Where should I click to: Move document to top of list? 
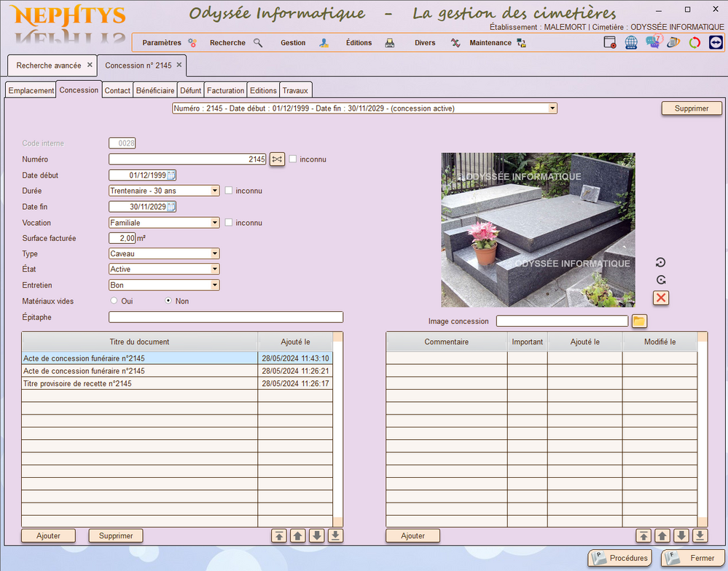tap(279, 535)
